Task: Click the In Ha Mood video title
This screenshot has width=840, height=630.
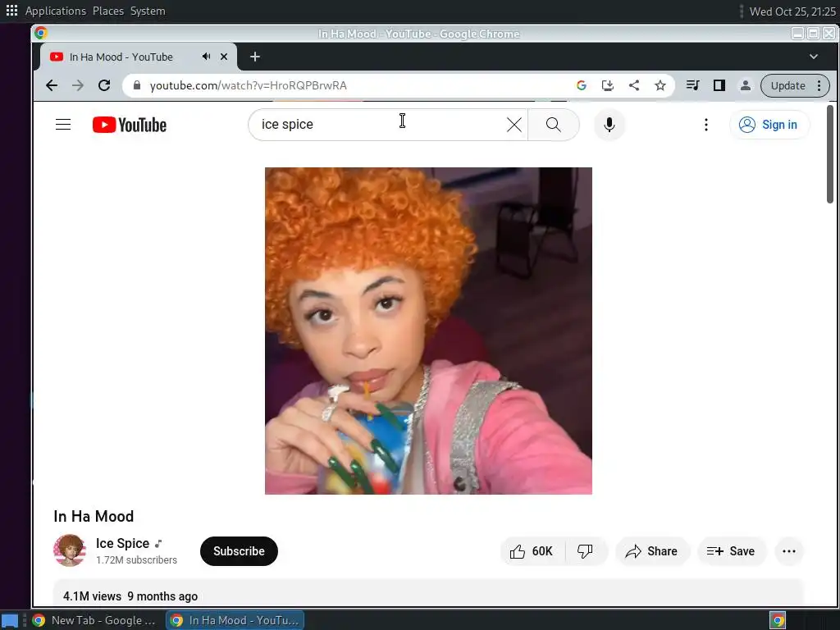Action: click(94, 517)
